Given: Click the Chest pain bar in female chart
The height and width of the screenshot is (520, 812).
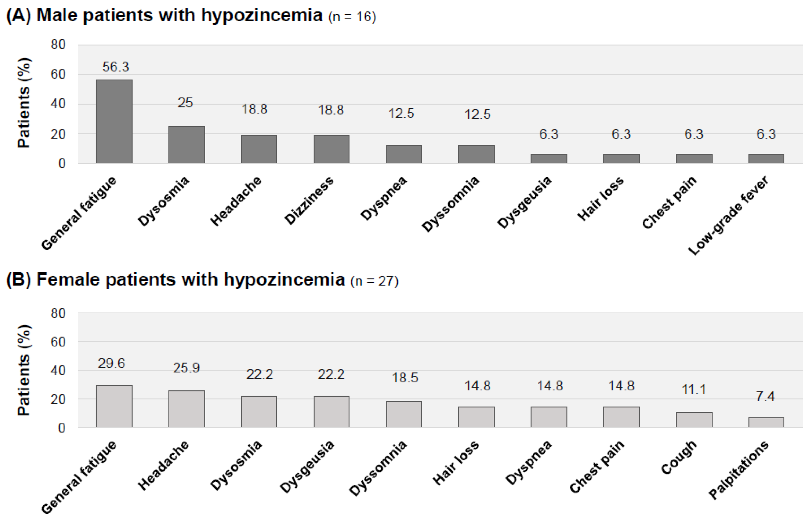Looking at the screenshot, I should tap(621, 417).
